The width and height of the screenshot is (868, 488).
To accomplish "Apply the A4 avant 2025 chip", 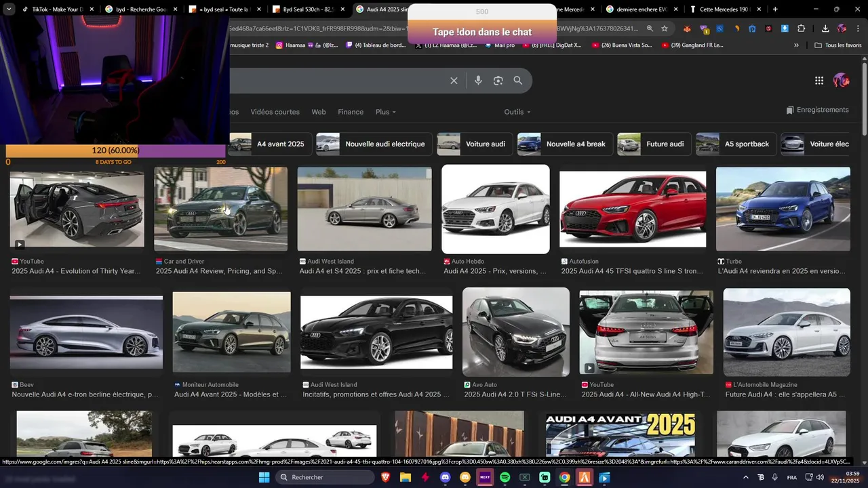I will pos(269,144).
